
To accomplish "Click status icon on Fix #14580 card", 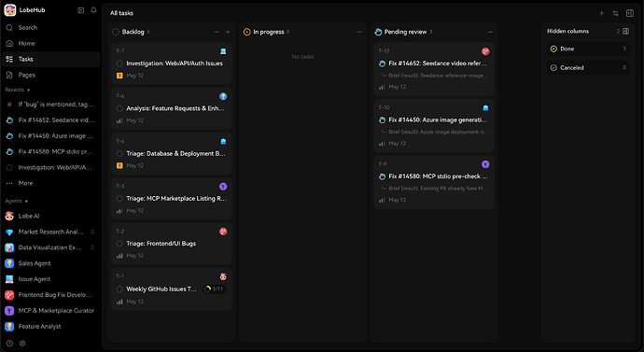I will pyautogui.click(x=382, y=176).
